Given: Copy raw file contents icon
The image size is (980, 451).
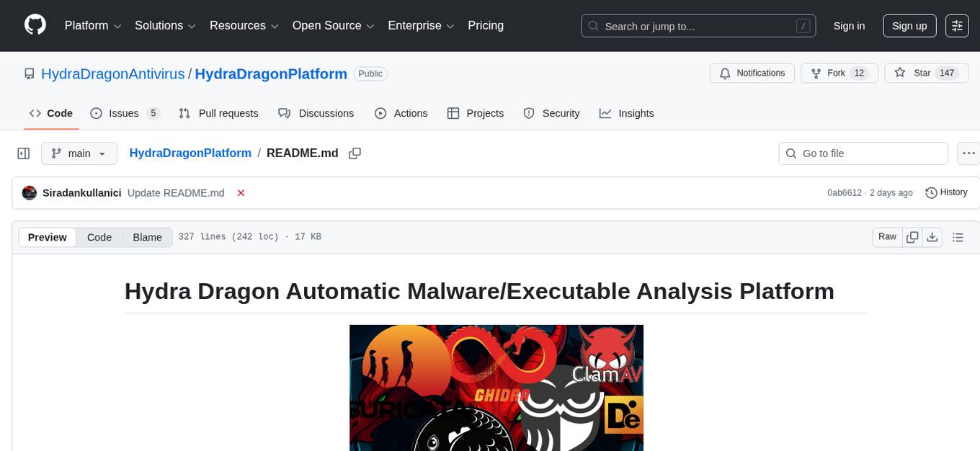Looking at the screenshot, I should point(912,237).
